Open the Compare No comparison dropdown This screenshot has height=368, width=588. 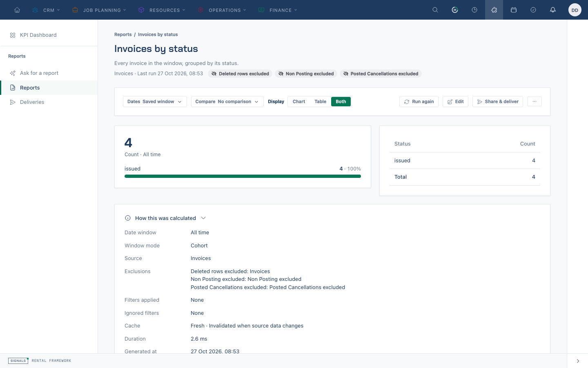(227, 101)
